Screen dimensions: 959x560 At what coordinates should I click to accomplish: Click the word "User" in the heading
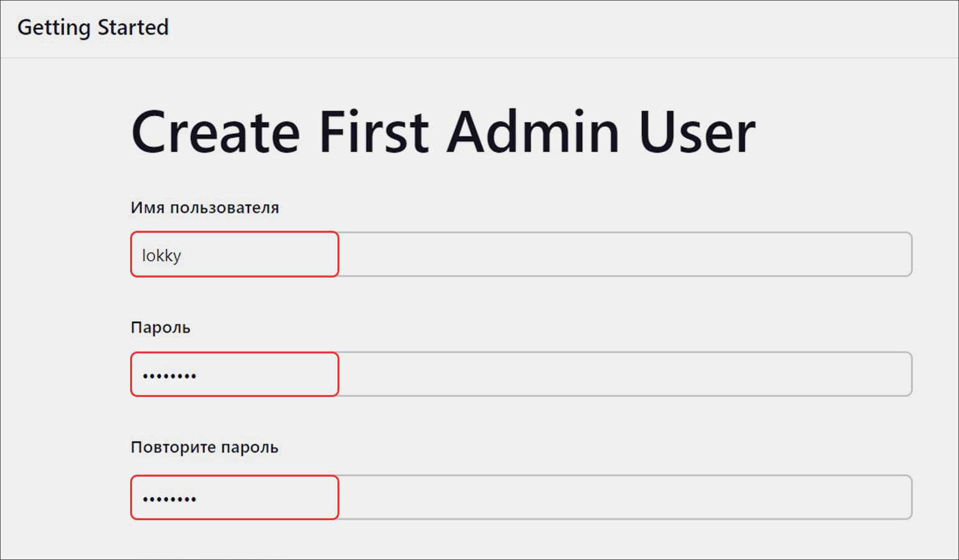[696, 132]
